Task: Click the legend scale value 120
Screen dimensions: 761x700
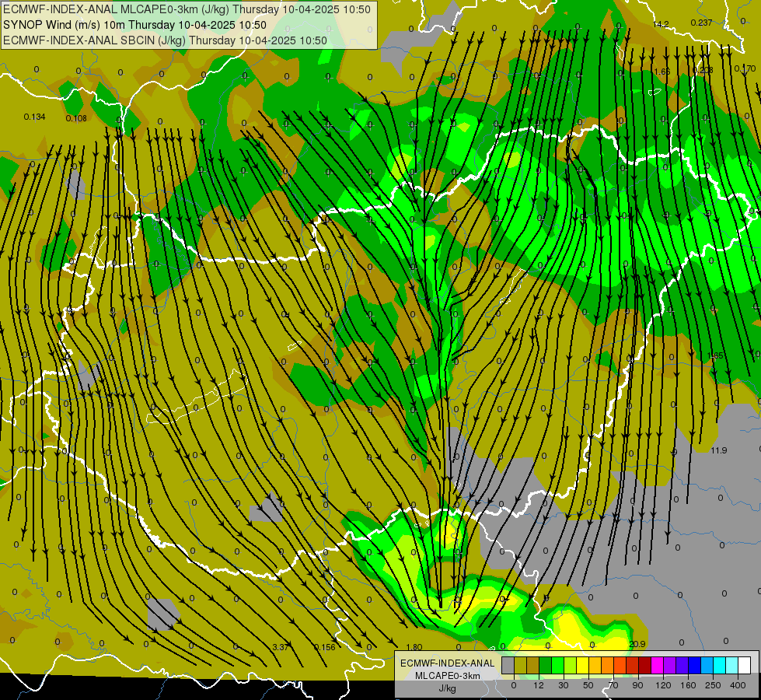Action: [664, 685]
